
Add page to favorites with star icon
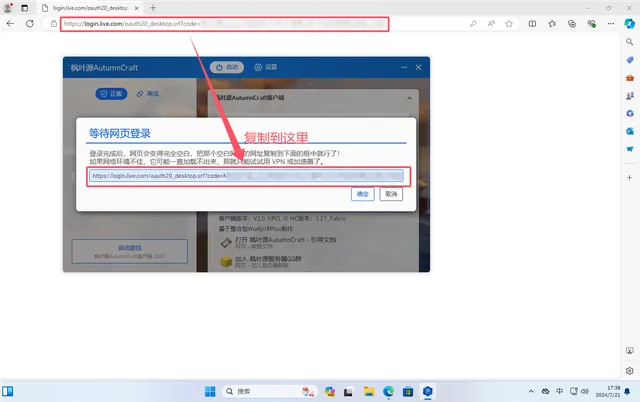point(509,24)
